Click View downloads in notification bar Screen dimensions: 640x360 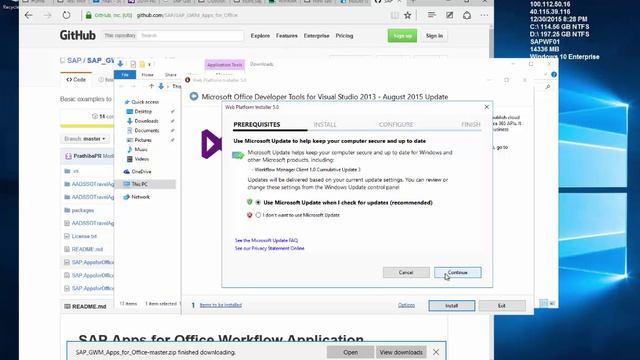tap(401, 352)
